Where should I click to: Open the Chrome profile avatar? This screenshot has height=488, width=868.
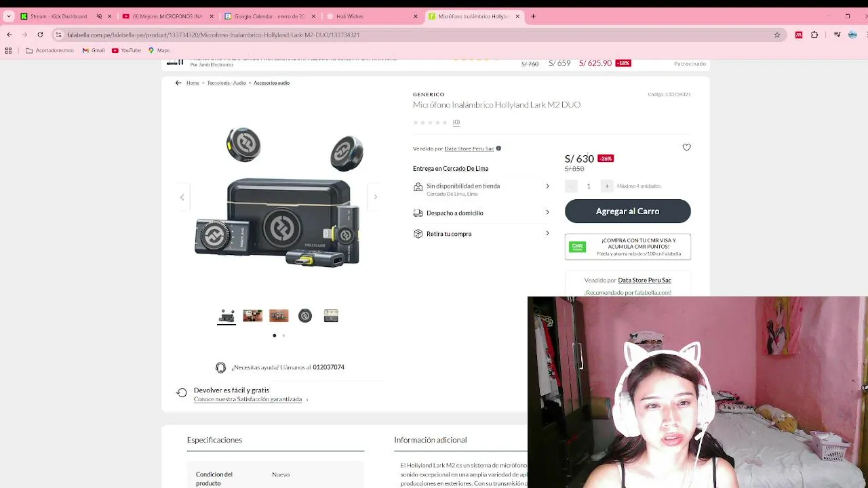tap(852, 35)
